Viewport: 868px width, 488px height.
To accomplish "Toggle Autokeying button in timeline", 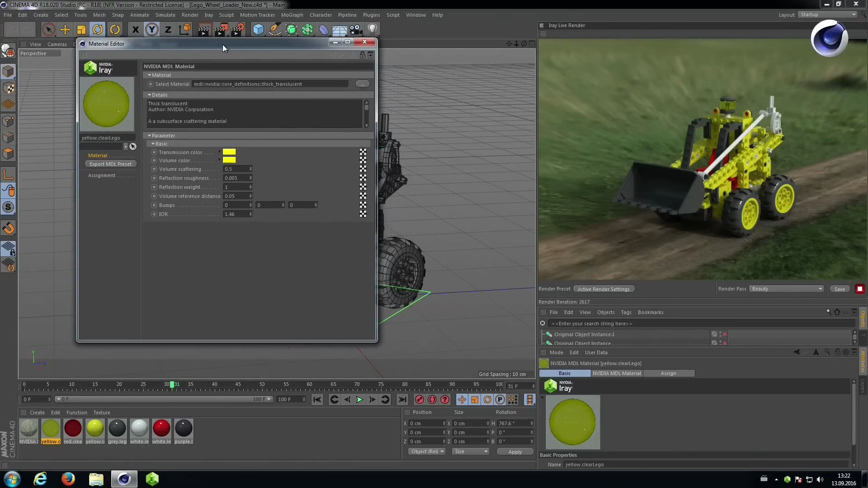I will 432,399.
